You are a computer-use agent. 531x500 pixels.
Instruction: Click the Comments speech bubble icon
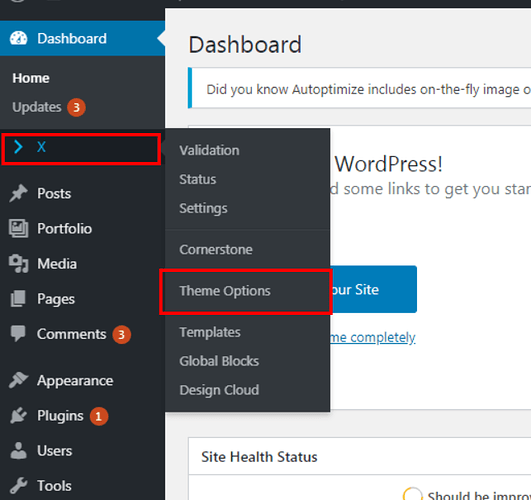[18, 334]
